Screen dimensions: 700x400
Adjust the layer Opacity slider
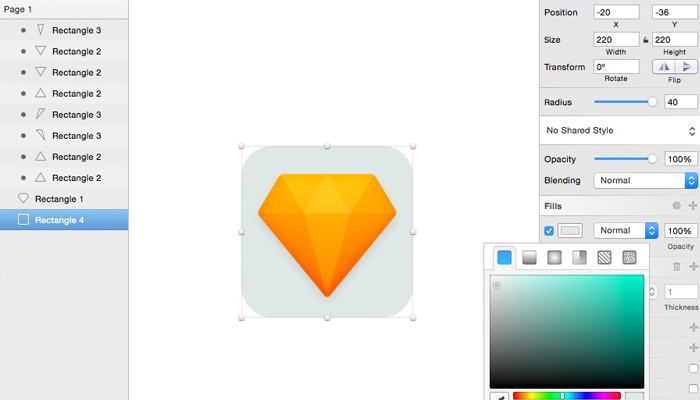(625, 159)
